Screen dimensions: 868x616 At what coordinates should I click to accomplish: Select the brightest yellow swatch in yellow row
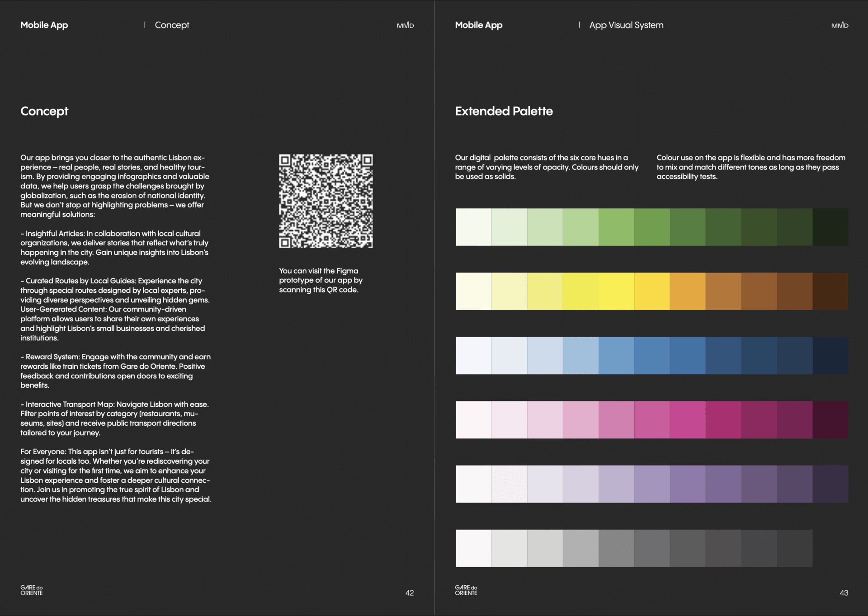coord(616,292)
